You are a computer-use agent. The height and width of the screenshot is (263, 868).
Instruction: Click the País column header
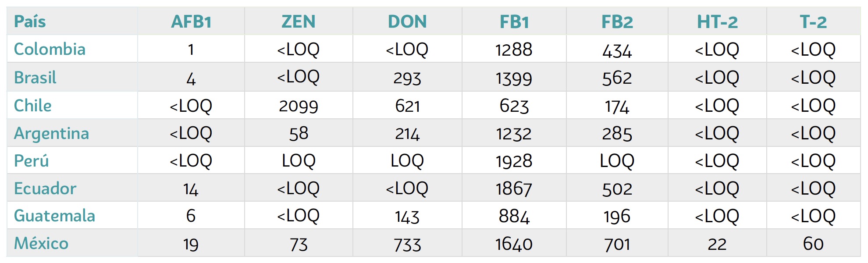30,21
